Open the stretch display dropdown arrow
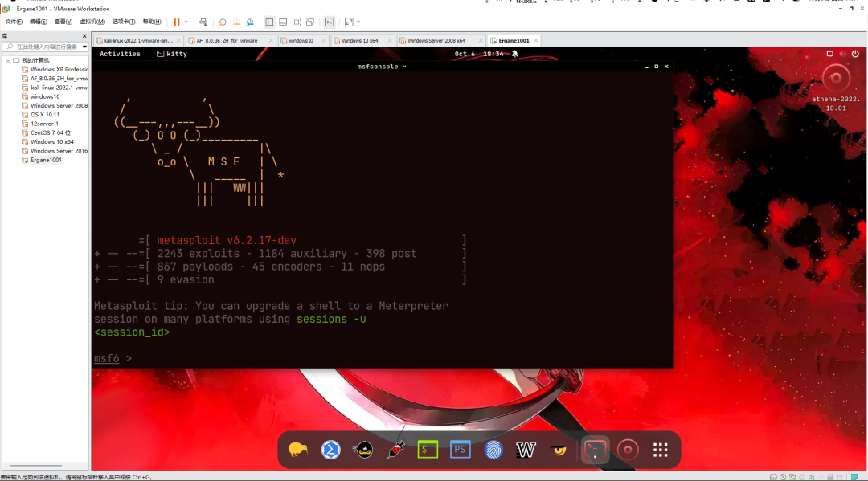Screen dimensions: 868x481 [x=358, y=22]
